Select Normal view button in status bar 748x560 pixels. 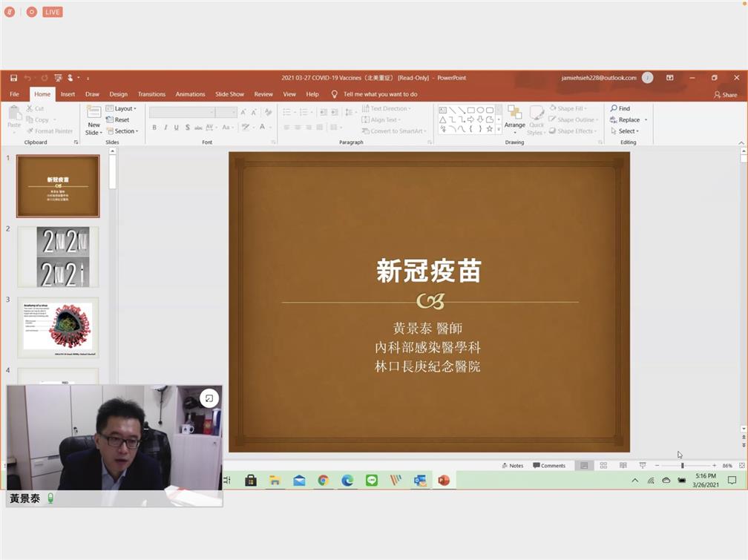[x=584, y=466]
